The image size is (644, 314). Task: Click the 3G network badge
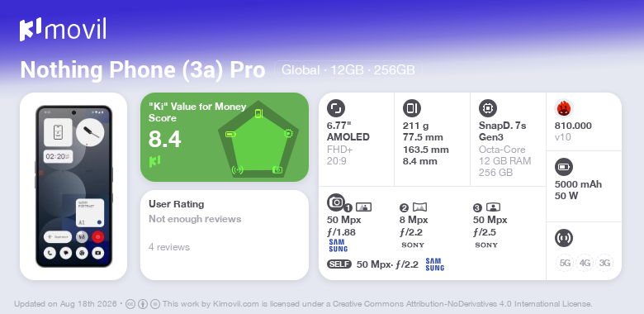click(604, 263)
